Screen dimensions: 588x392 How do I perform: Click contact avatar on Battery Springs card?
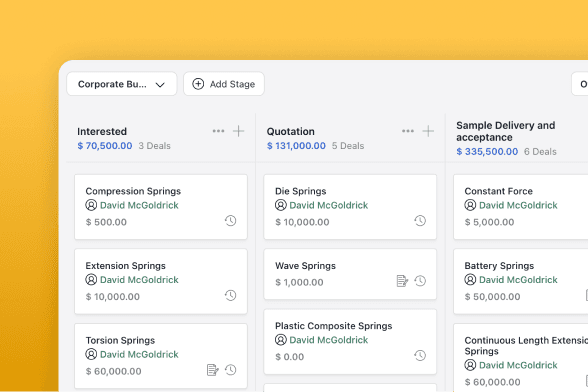470,279
